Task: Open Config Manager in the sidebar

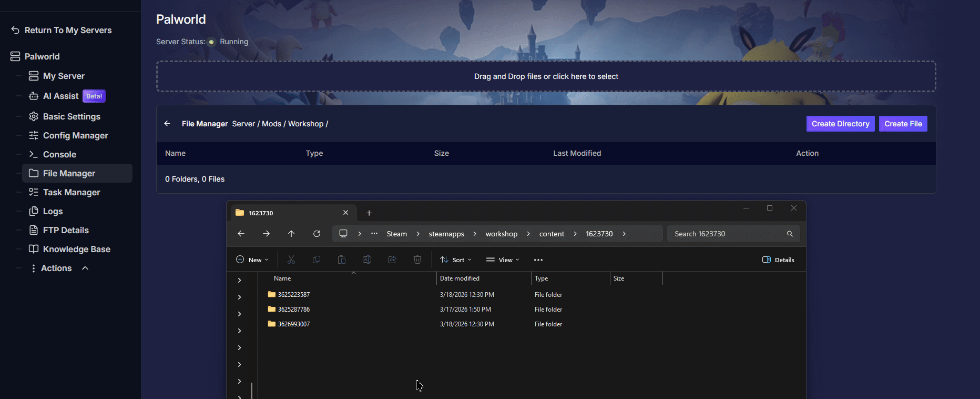Action: (75, 135)
